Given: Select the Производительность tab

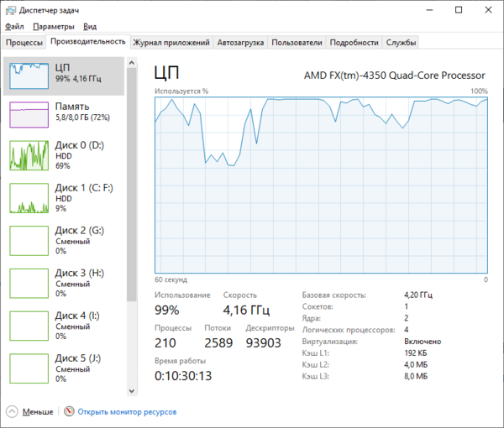Looking at the screenshot, I should (x=87, y=41).
